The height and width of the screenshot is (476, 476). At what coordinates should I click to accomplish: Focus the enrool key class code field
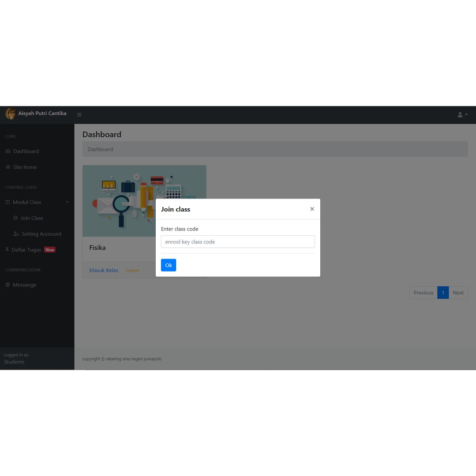(x=238, y=242)
